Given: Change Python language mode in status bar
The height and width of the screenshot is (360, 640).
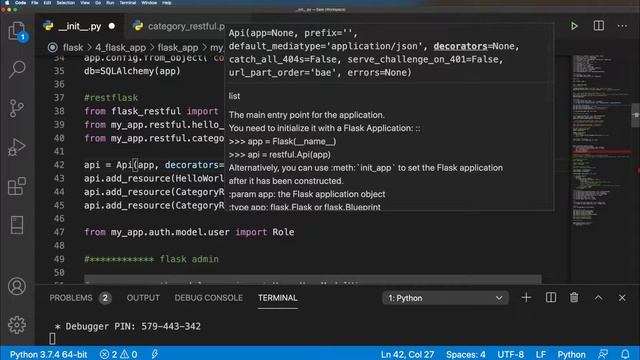Looking at the screenshot, I should point(571,354).
